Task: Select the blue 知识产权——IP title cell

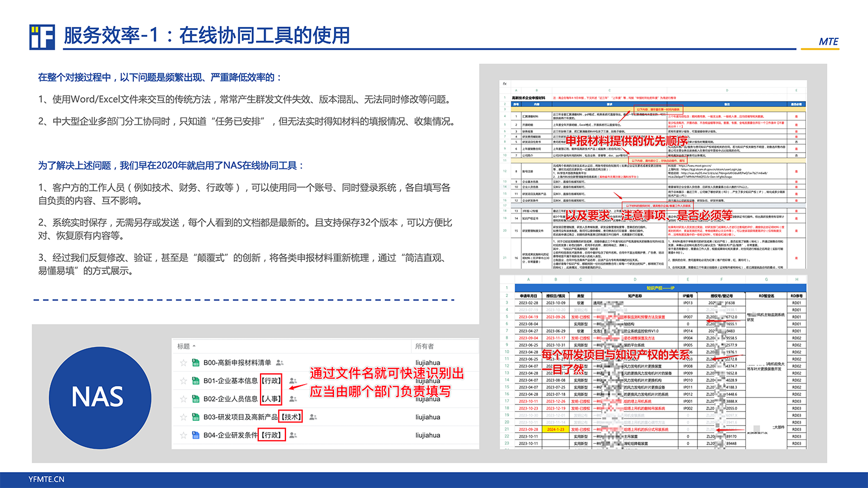Action: point(660,288)
